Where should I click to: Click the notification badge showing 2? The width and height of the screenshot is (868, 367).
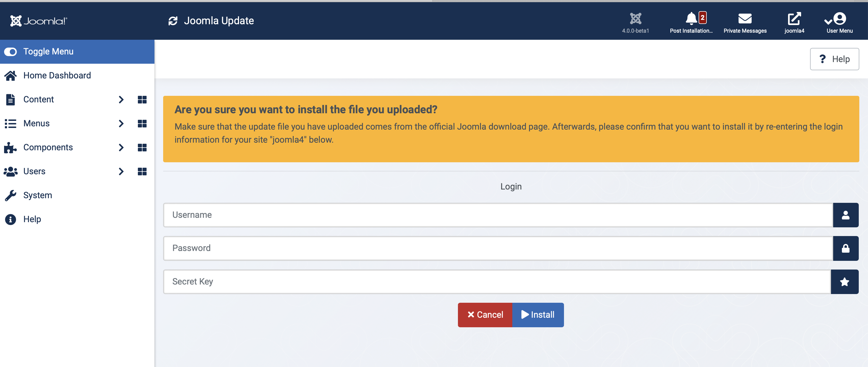[x=703, y=17]
